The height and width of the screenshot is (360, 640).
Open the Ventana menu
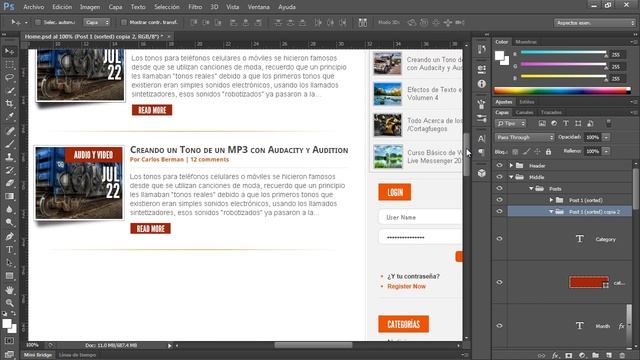click(258, 7)
